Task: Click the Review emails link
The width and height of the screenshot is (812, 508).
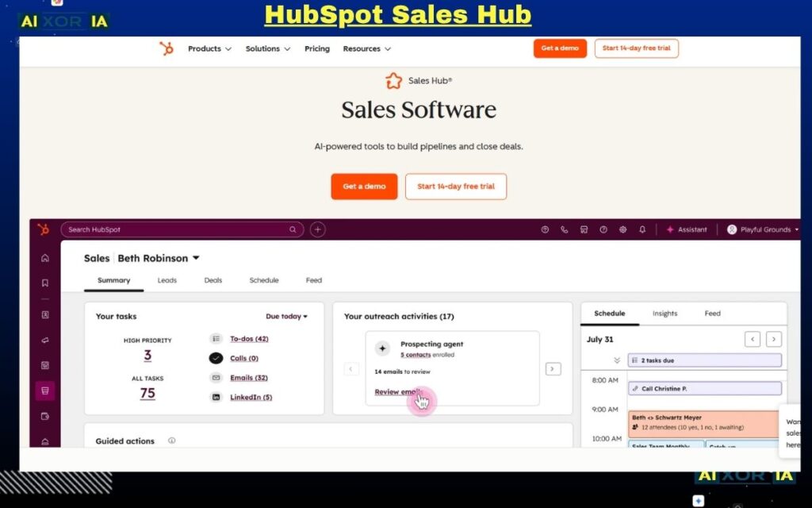Action: click(399, 392)
